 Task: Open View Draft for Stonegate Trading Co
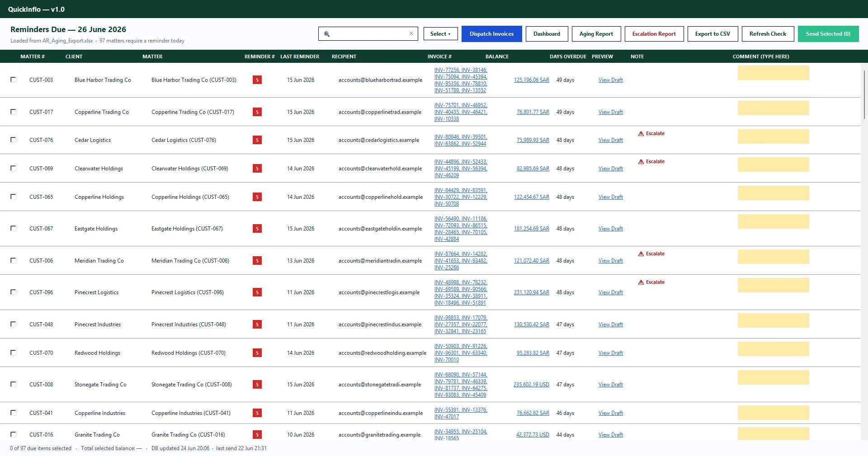tap(610, 385)
